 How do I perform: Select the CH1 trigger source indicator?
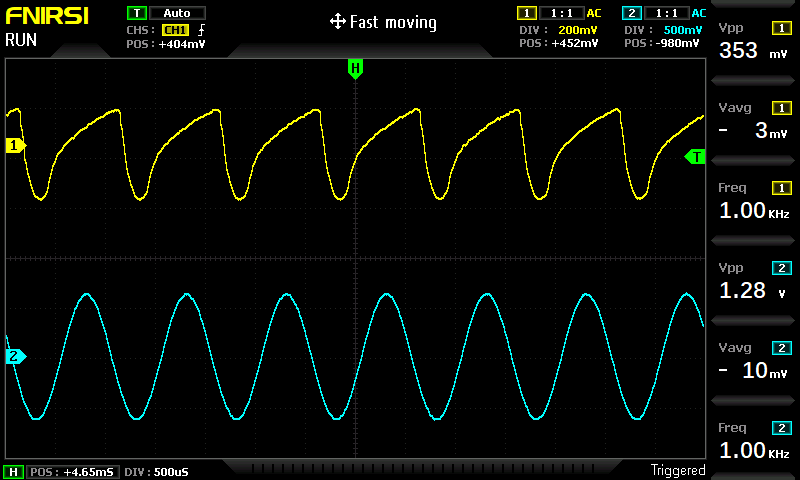point(176,30)
